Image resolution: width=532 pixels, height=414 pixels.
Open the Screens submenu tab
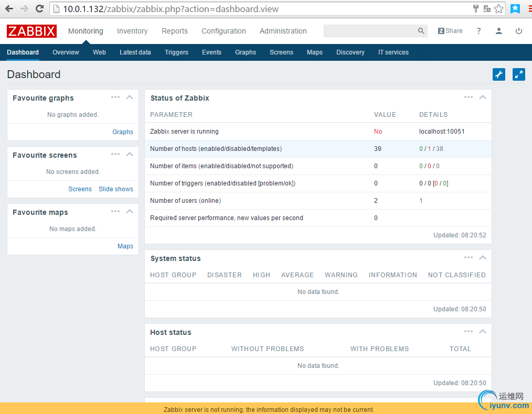281,52
